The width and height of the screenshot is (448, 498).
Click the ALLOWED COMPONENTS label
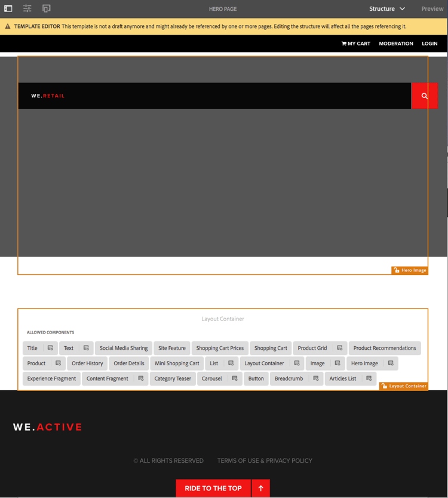click(50, 332)
